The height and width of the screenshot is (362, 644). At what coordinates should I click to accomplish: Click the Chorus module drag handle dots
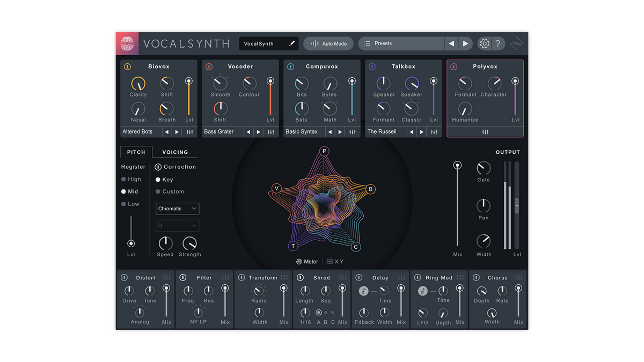519,278
